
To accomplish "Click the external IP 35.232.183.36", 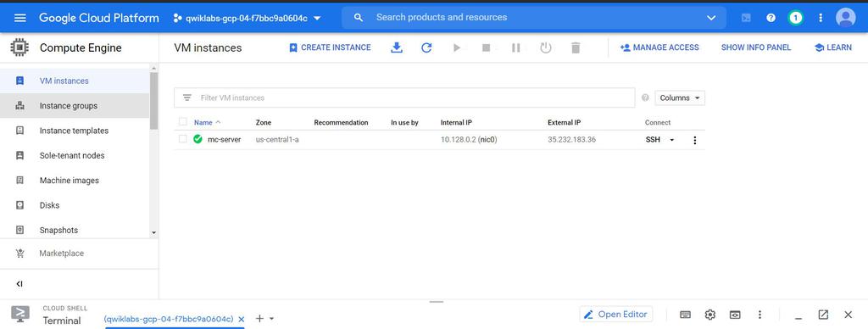I will point(572,140).
